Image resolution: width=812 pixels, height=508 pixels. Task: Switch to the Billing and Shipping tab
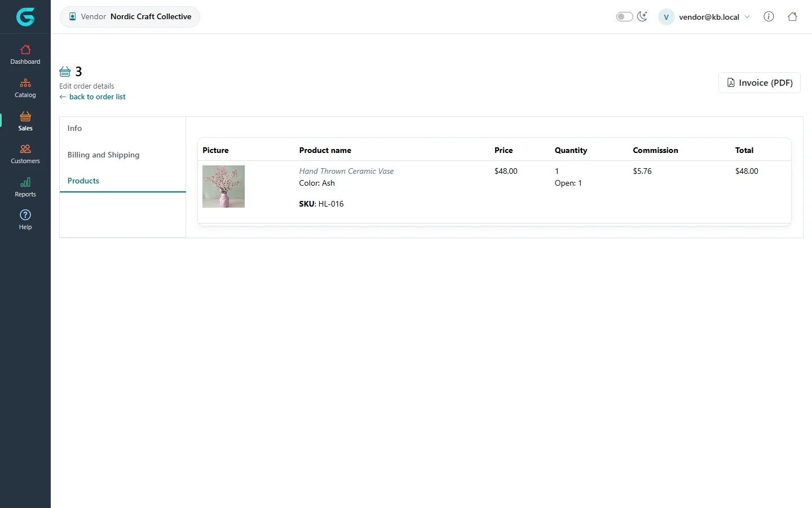123,155
